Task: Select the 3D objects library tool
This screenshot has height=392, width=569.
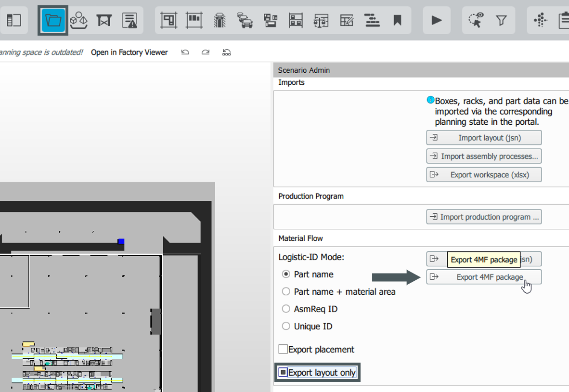Action: [79, 20]
